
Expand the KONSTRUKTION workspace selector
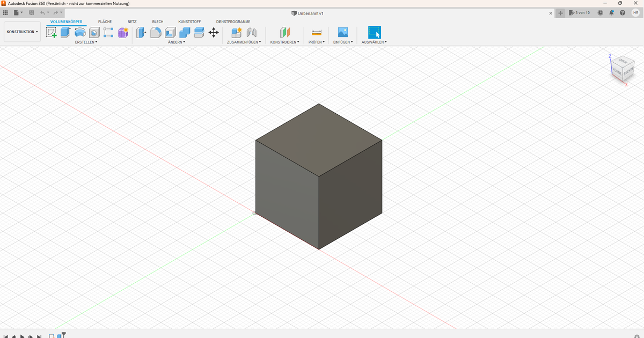22,31
